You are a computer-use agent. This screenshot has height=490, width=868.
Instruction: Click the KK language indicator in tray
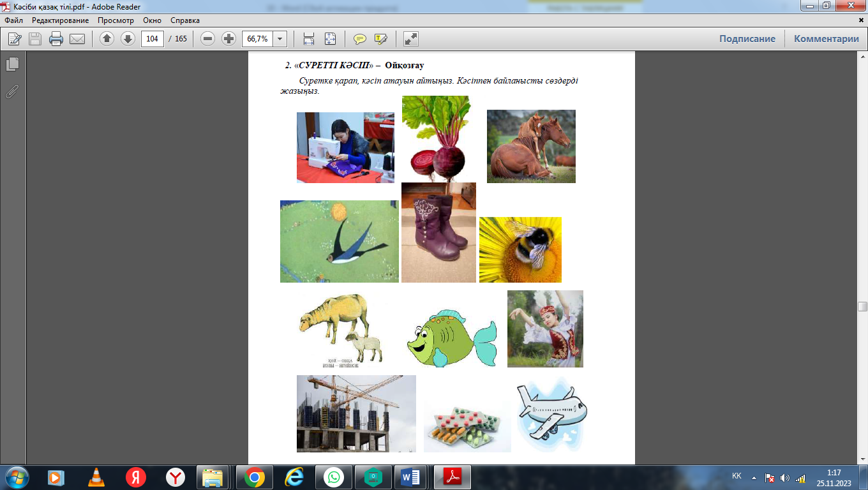tap(737, 477)
